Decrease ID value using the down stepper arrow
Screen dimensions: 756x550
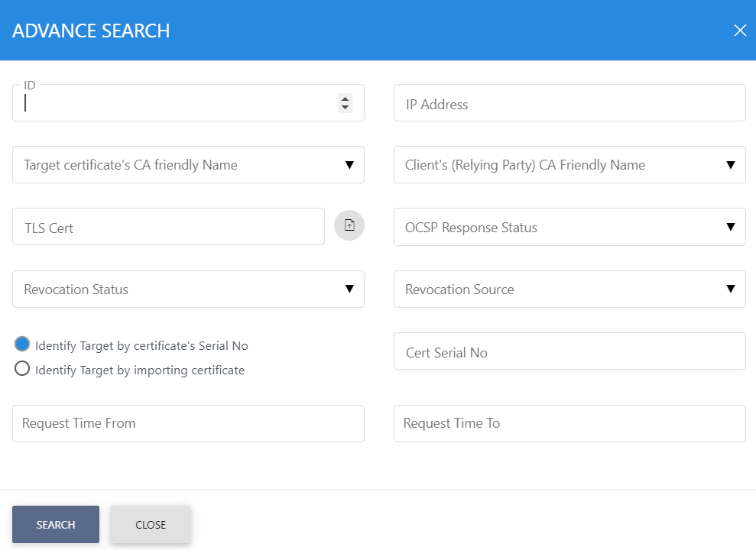[x=345, y=108]
